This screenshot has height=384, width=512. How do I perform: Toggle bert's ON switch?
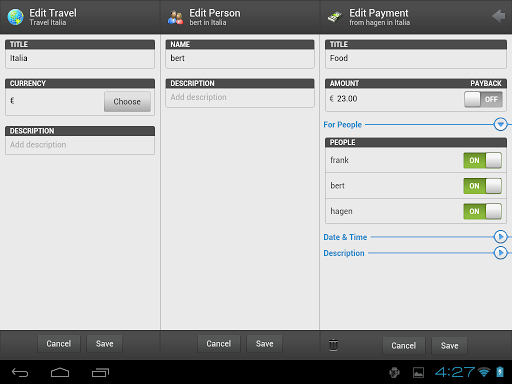point(482,186)
